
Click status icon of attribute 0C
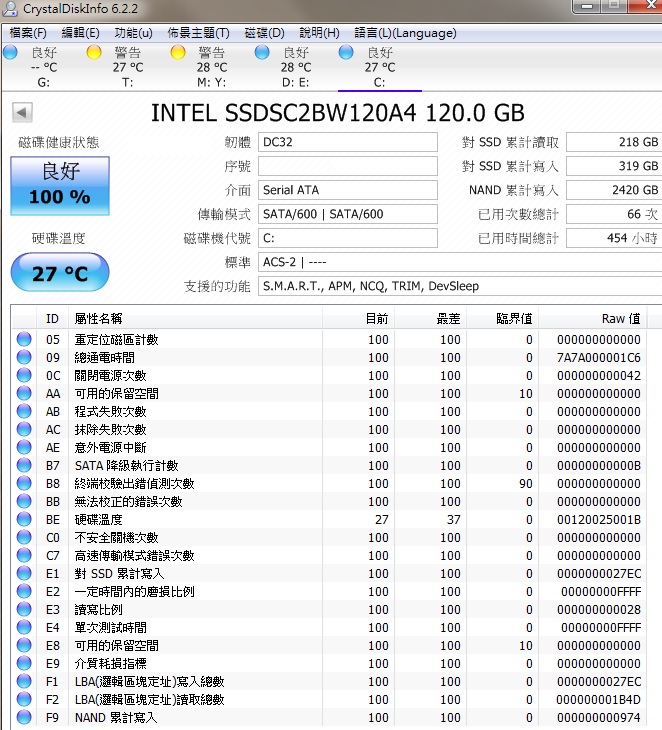click(x=24, y=375)
